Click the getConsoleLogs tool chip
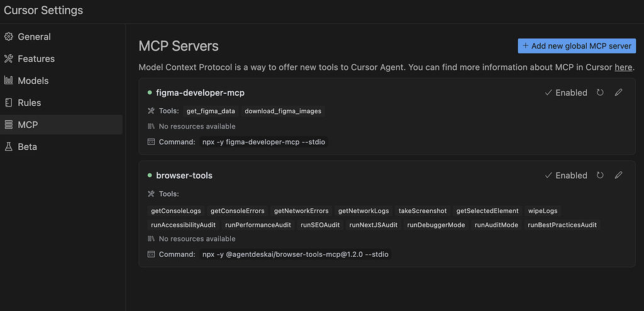 pyautogui.click(x=174, y=211)
